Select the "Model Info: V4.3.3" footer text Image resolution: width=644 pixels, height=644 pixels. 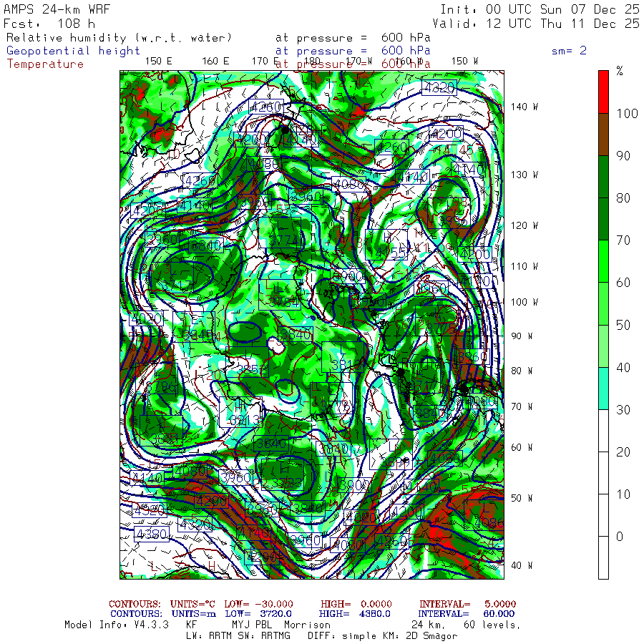[x=116, y=625]
